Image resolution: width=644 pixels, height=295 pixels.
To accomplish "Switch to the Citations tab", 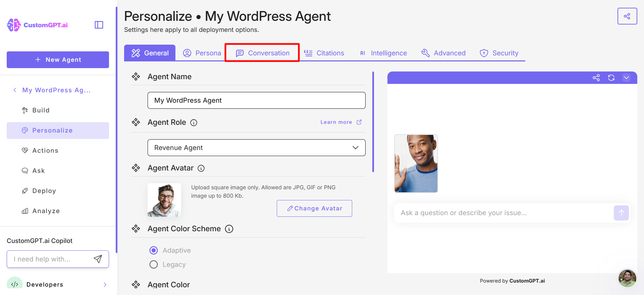I will click(x=324, y=53).
